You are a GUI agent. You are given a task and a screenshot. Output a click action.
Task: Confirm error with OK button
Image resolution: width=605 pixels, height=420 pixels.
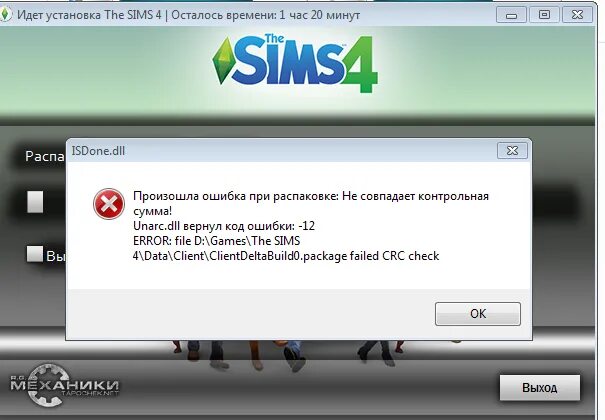[x=478, y=314]
